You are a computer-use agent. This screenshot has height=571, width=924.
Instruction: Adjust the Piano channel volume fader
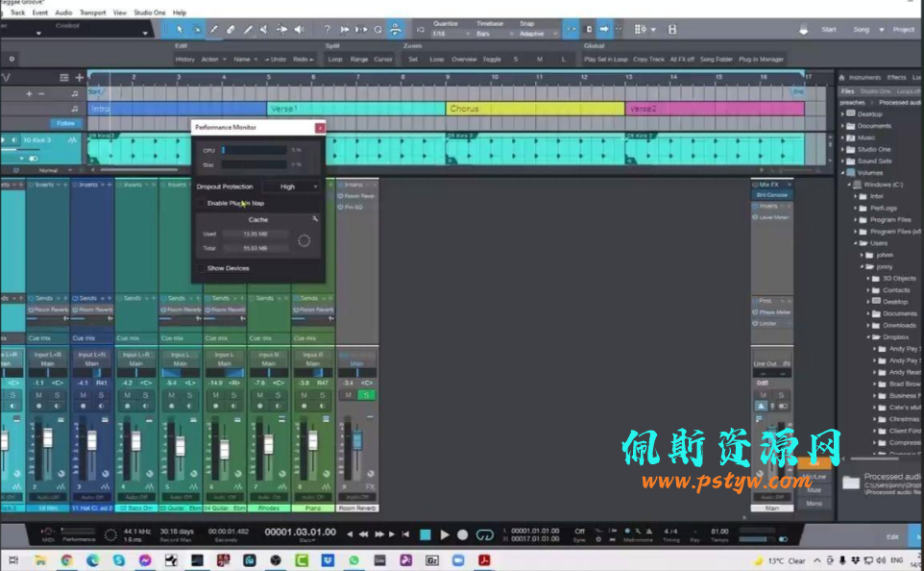click(312, 440)
